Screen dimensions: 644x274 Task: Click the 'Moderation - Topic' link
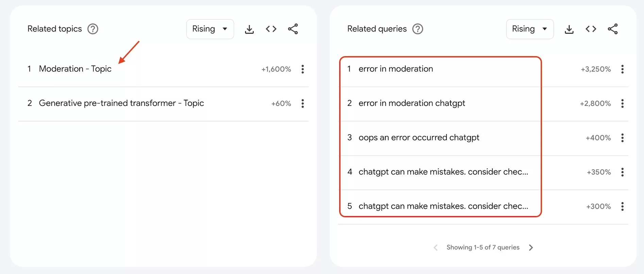75,69
